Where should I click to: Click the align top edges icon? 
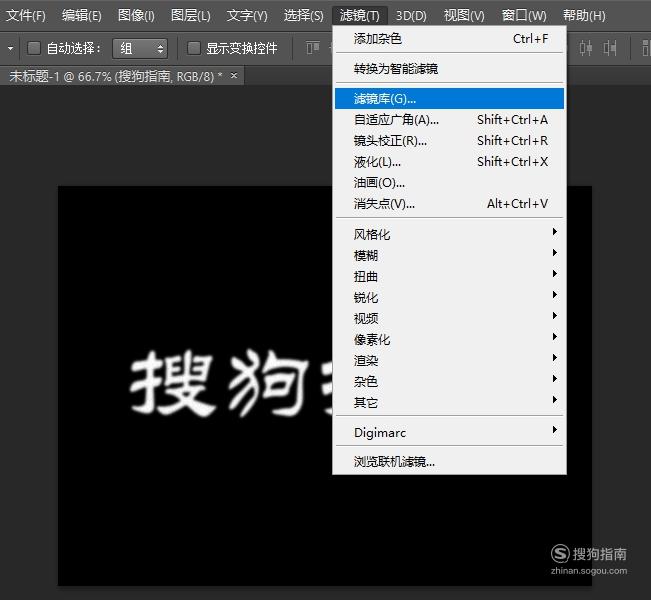click(313, 48)
